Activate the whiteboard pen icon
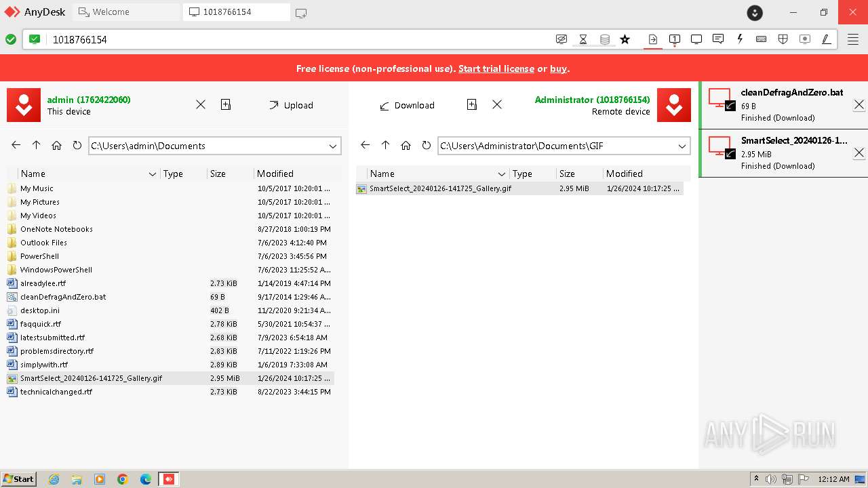Image resolution: width=868 pixels, height=488 pixels. (x=826, y=39)
